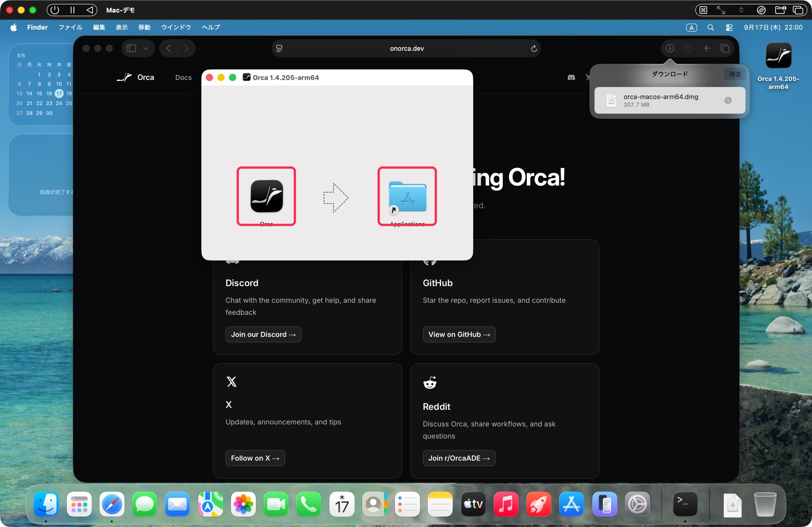Viewport: 812px width, 527px height.
Task: Click the onorca.dev address field
Action: pos(406,48)
